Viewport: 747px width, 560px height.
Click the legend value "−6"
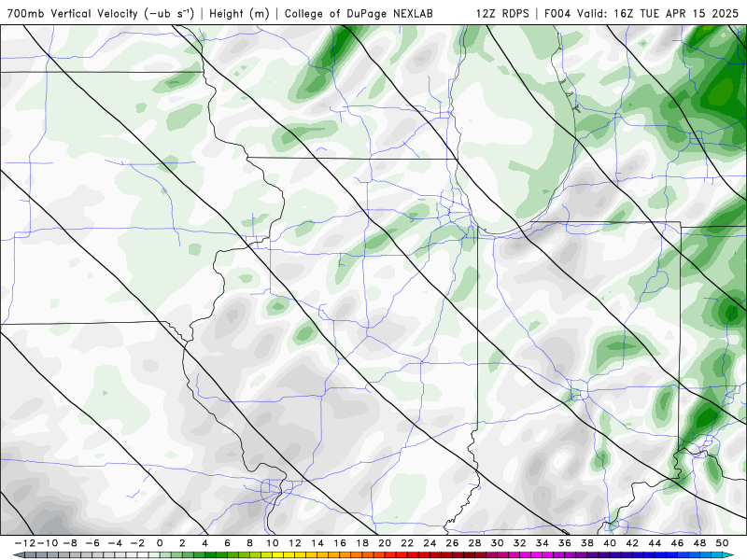tap(92, 543)
